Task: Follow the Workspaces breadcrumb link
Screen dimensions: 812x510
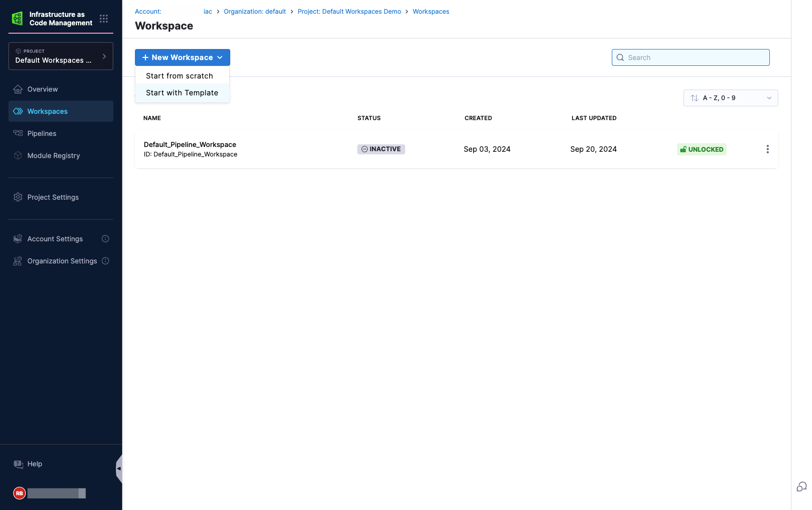Action: (x=431, y=12)
